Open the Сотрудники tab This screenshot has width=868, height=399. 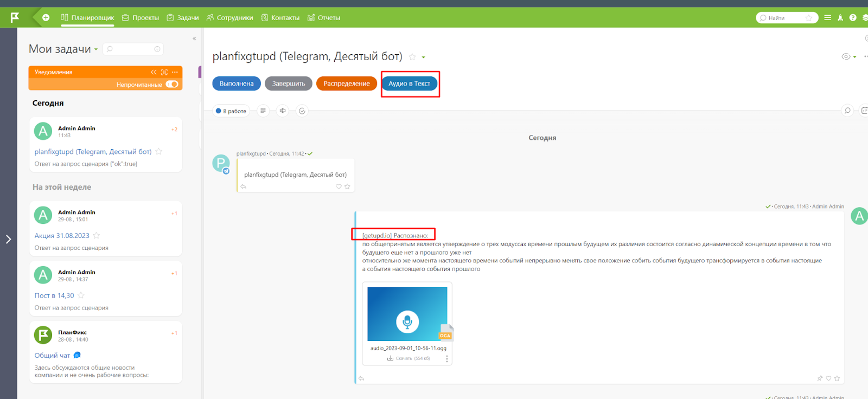click(x=230, y=18)
